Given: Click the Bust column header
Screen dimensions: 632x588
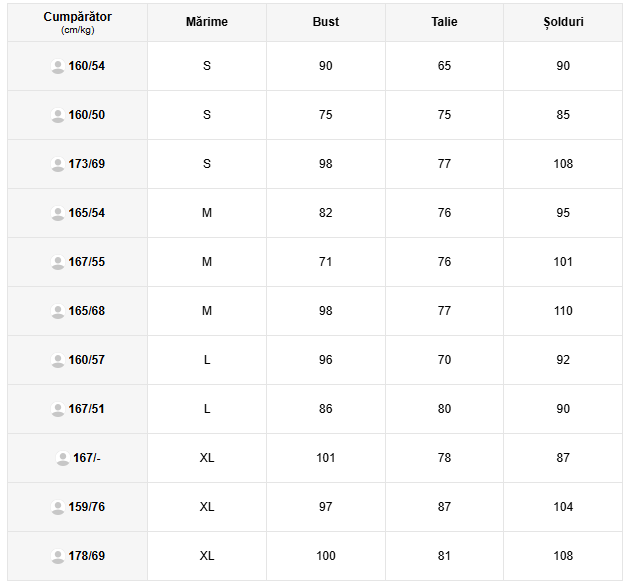Looking at the screenshot, I should tap(326, 22).
